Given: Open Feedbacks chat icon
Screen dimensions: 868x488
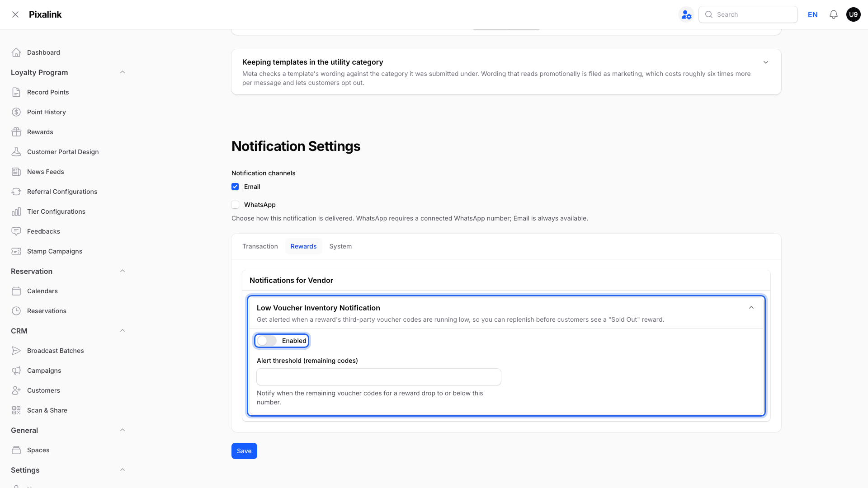Looking at the screenshot, I should (16, 231).
